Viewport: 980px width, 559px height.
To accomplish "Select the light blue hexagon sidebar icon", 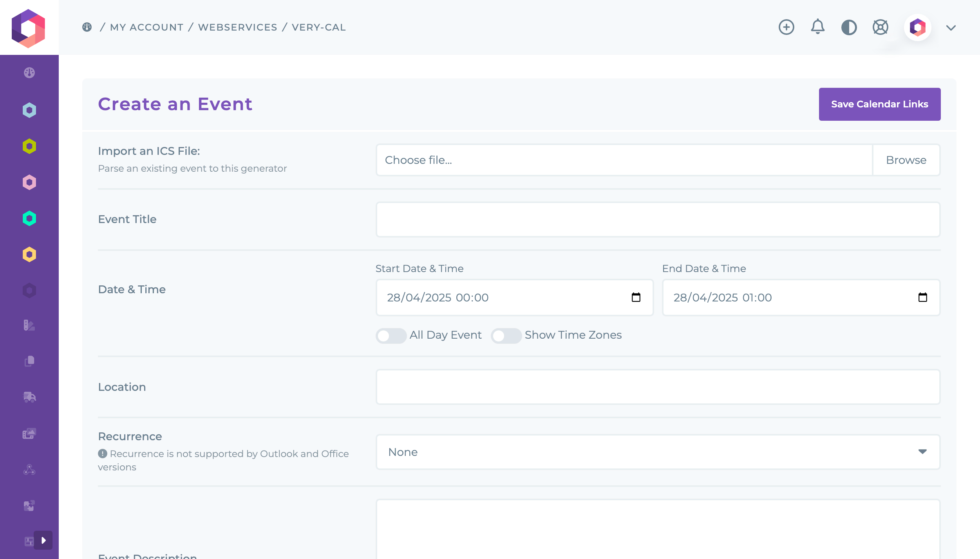I will (29, 110).
